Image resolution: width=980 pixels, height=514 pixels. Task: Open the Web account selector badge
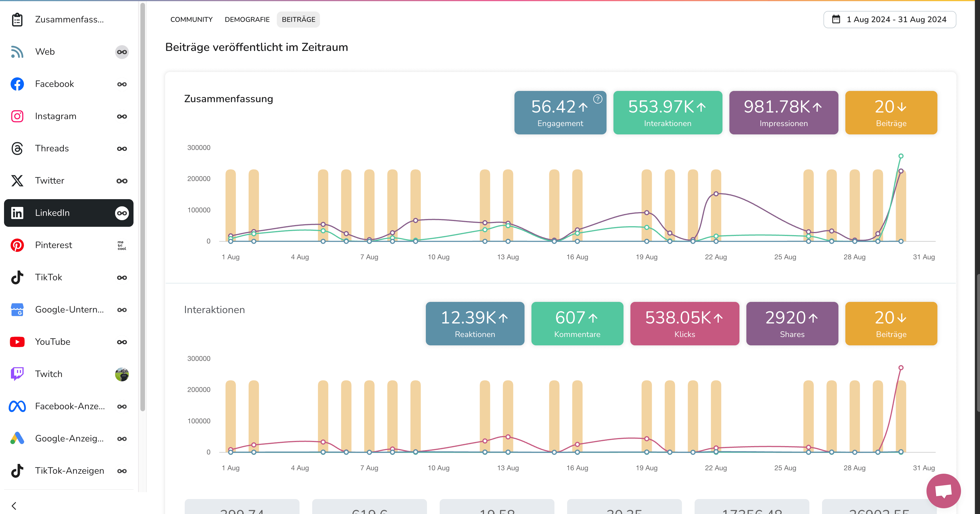(122, 52)
